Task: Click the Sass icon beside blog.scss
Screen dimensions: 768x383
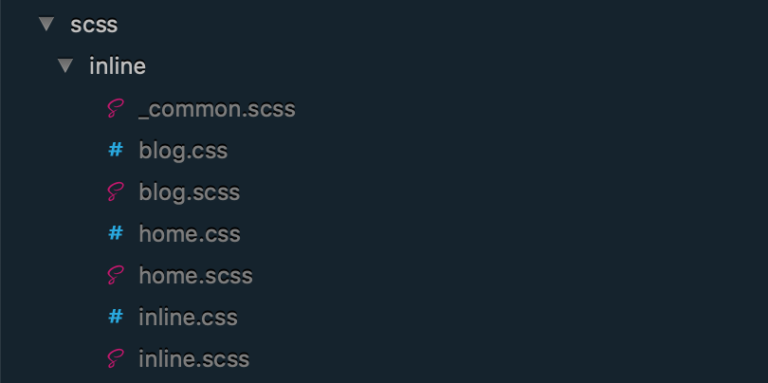Action: click(x=116, y=192)
